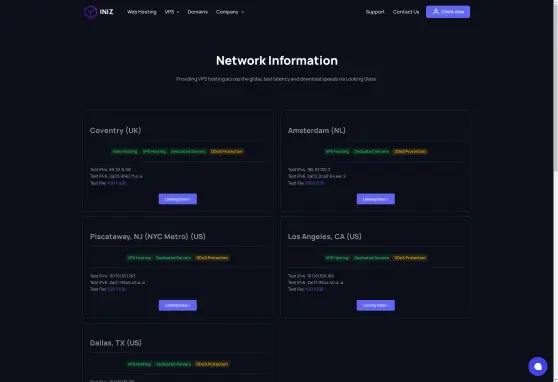Open the live chat bubble

coord(537,366)
